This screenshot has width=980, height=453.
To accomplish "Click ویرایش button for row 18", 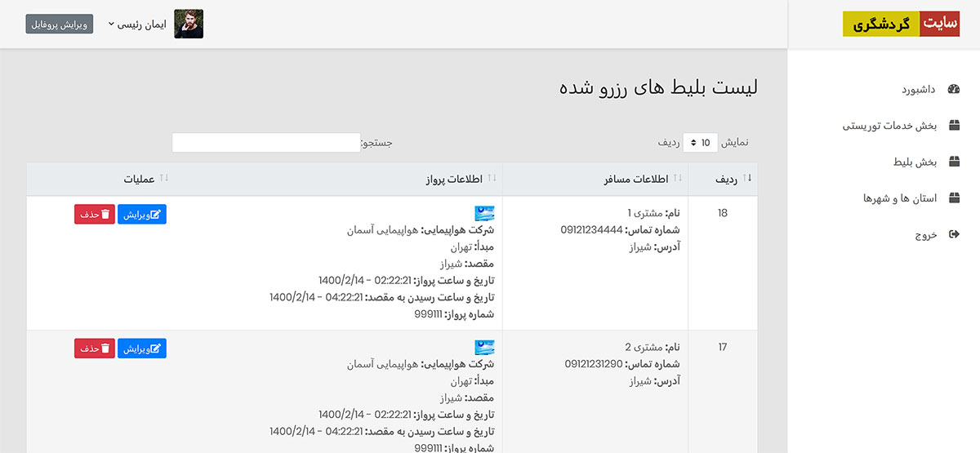I will click(142, 214).
